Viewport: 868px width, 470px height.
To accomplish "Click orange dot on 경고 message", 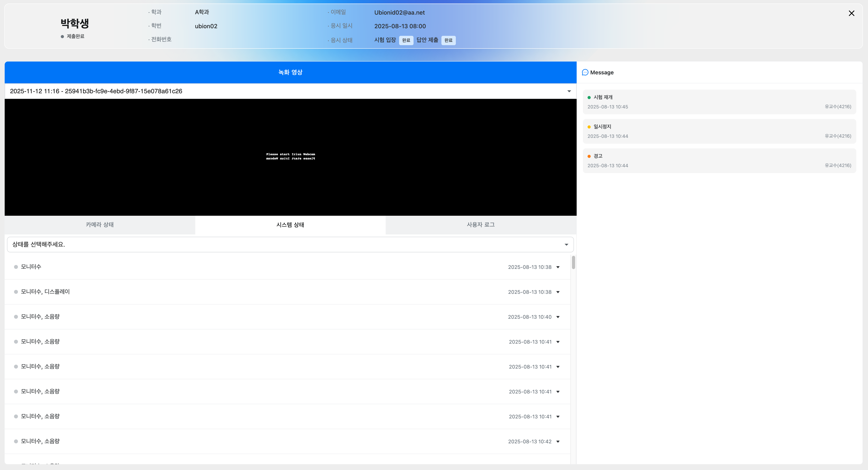I will coord(589,156).
